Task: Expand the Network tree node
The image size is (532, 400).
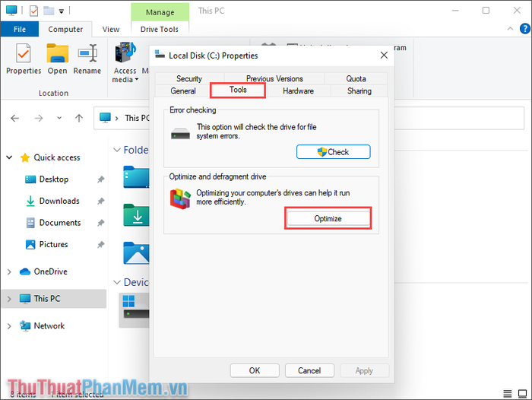Action: pyautogui.click(x=9, y=326)
